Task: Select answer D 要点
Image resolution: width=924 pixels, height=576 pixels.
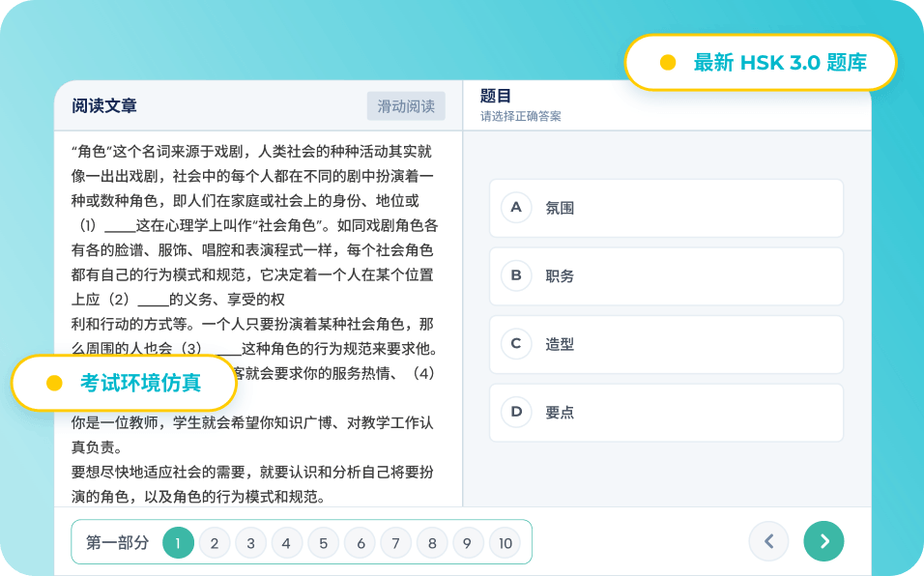Action: (x=666, y=413)
